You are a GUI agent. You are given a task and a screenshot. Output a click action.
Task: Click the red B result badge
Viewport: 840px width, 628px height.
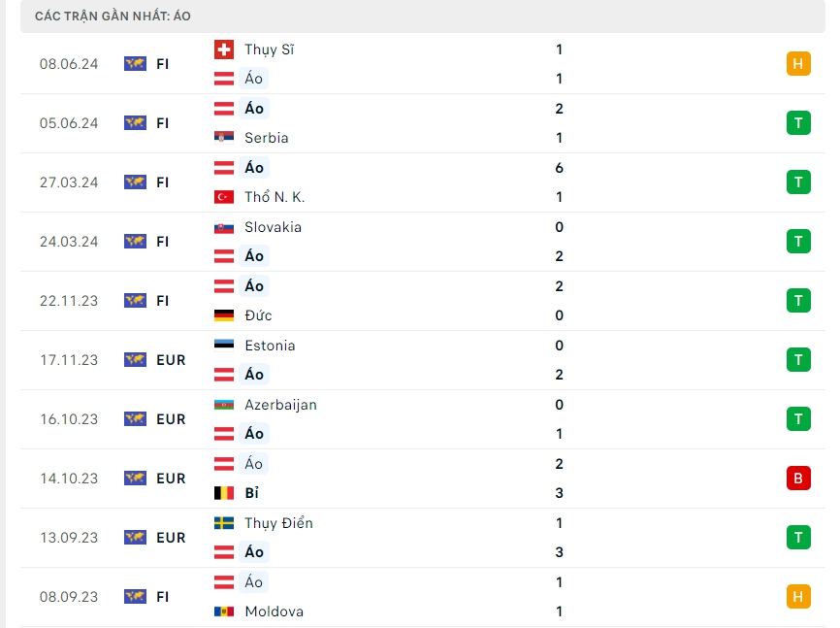798,478
